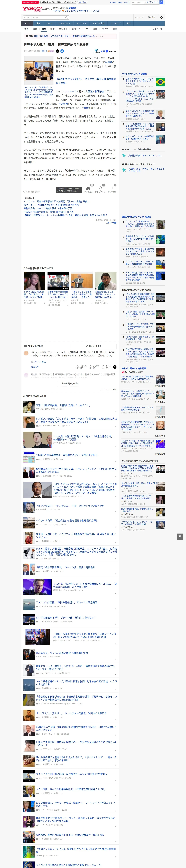Image resolution: width=186 pixels, height=868 pixels.
Task: Open access ranking item one about Brazil tower
Action: 139,81
